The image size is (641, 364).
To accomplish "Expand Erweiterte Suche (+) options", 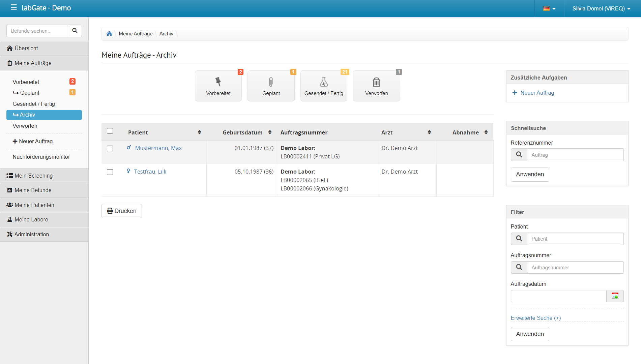I will [535, 318].
